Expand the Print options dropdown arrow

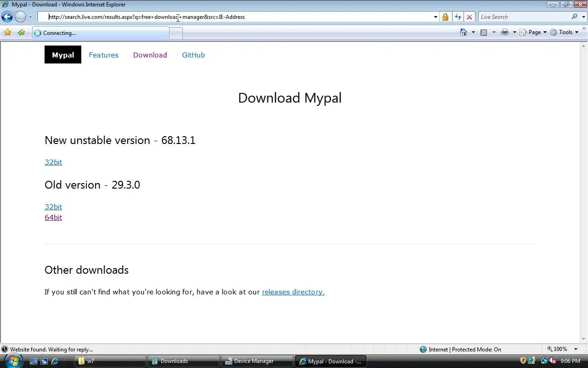click(514, 32)
